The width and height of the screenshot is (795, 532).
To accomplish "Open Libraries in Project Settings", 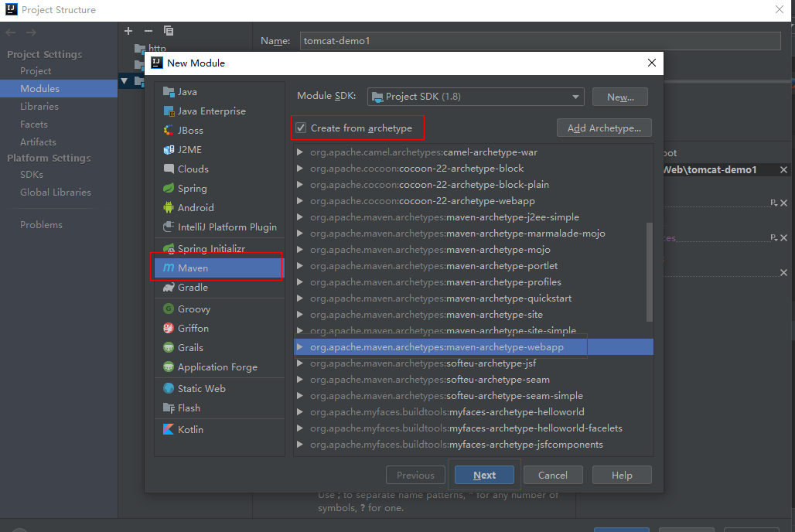I will click(x=39, y=107).
